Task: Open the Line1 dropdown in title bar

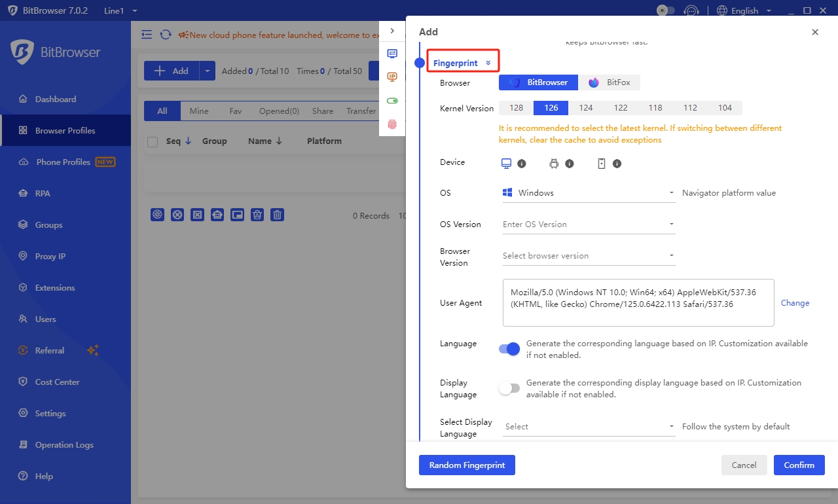Action: pyautogui.click(x=120, y=10)
